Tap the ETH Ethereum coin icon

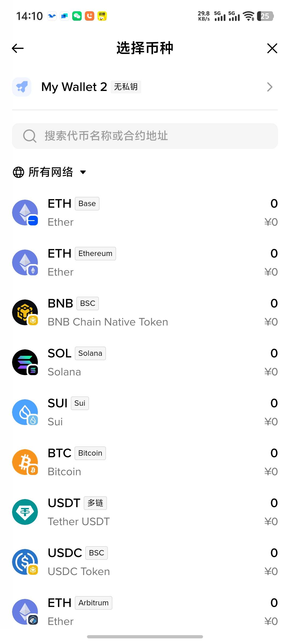[25, 262]
